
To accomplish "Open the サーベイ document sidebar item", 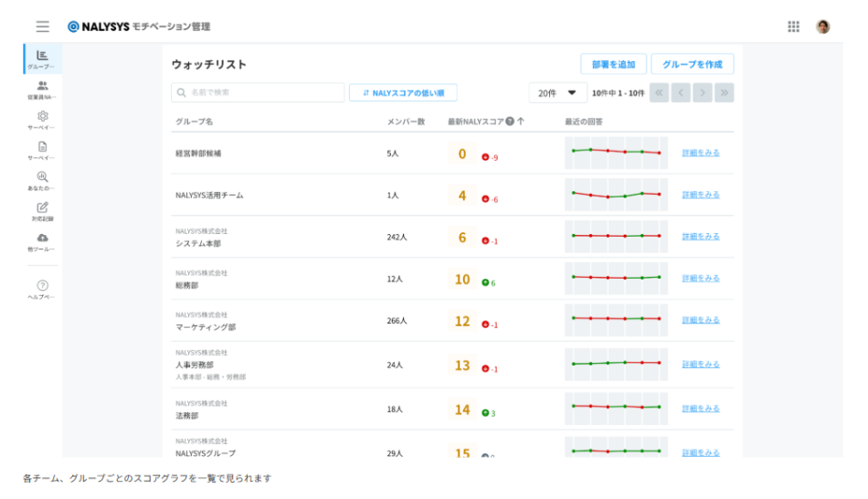I will click(42, 150).
